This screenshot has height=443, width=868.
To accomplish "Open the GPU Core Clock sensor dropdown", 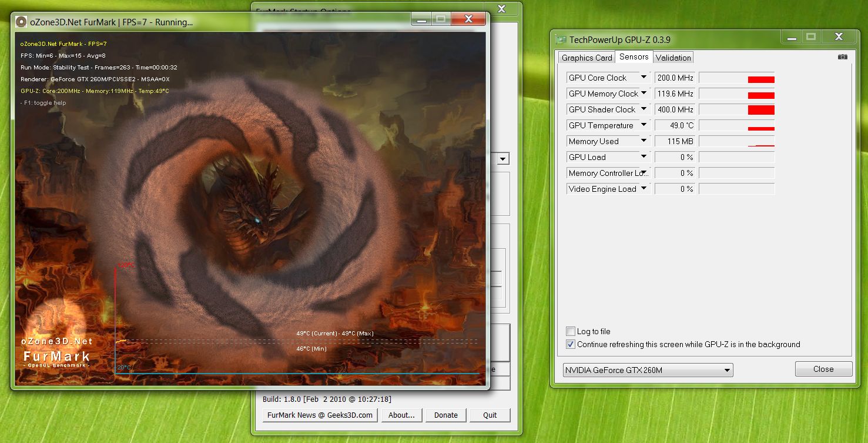I will [x=644, y=78].
